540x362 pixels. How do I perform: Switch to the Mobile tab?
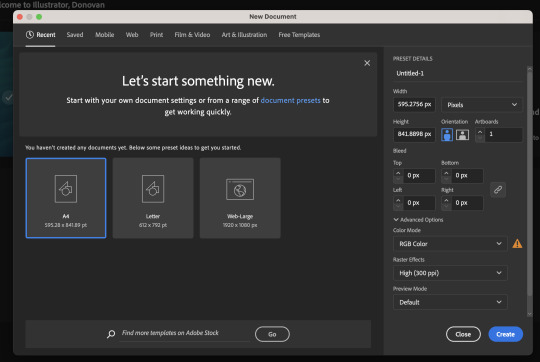click(104, 35)
